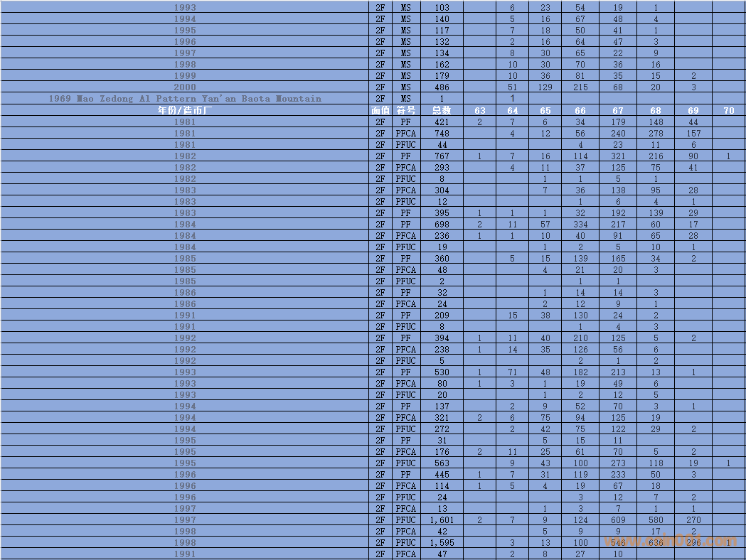Viewport: 746px width, 560px height.
Task: Select total 530 in the 1993 PF row
Action: point(442,372)
